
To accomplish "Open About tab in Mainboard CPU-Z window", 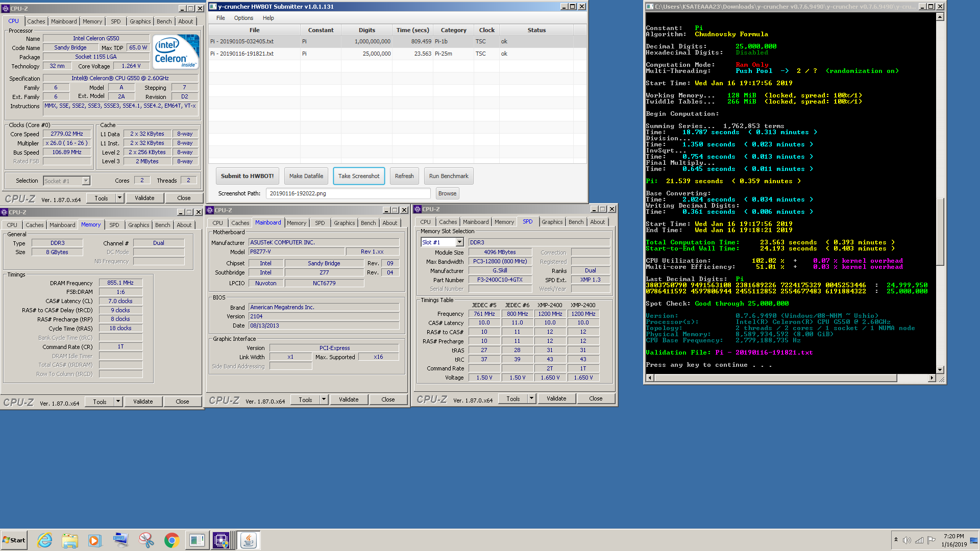I will point(390,223).
